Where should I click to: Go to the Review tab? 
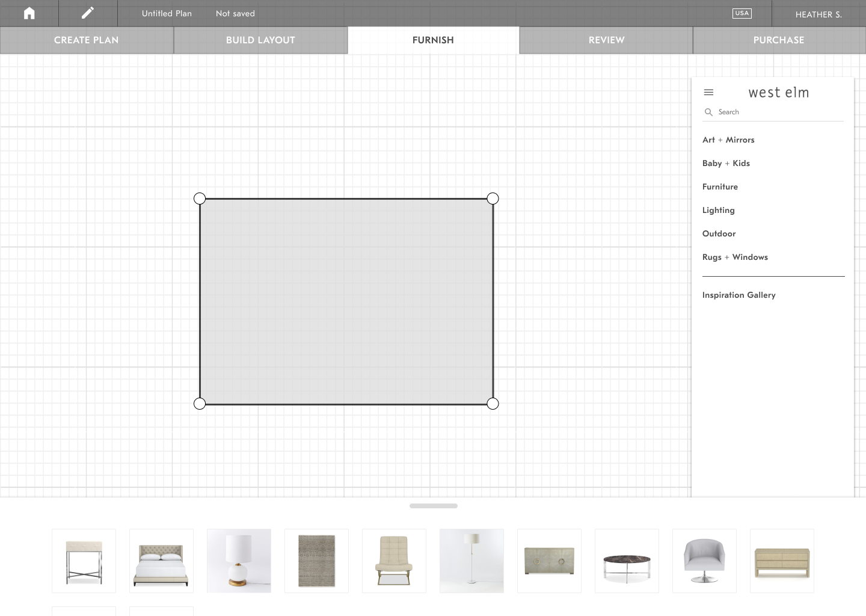606,40
